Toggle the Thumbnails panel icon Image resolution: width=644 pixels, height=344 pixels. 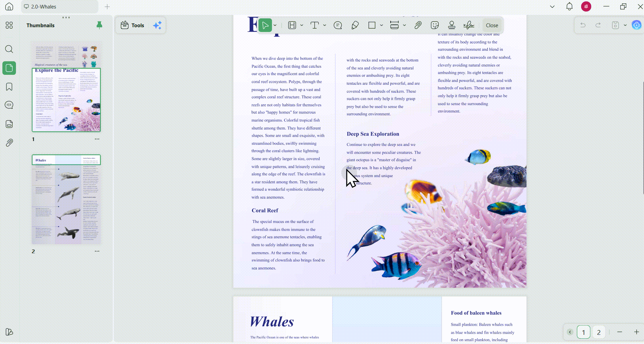[9, 68]
